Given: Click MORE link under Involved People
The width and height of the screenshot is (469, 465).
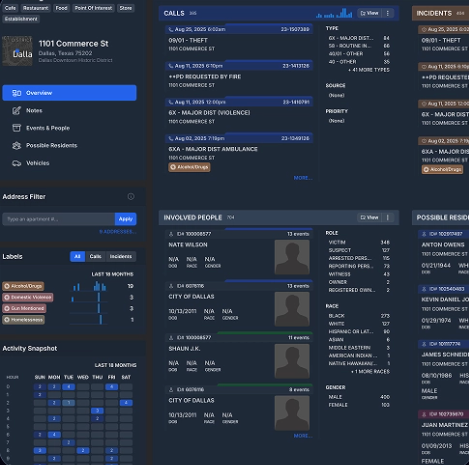Looking at the screenshot, I should click(x=303, y=436).
